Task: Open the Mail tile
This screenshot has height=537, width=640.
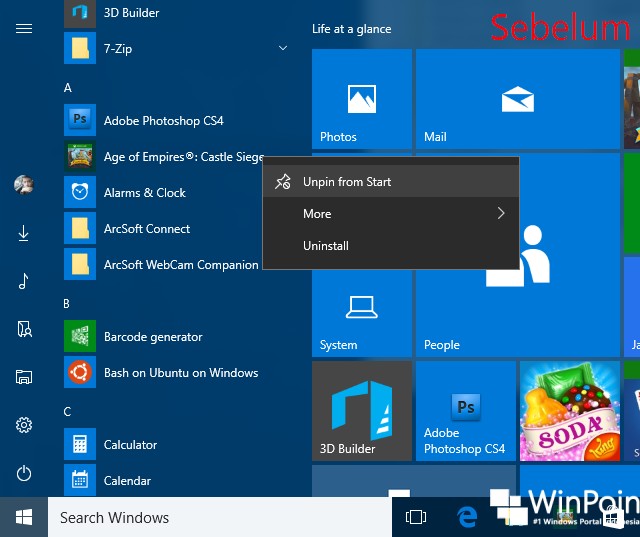Action: [518, 99]
